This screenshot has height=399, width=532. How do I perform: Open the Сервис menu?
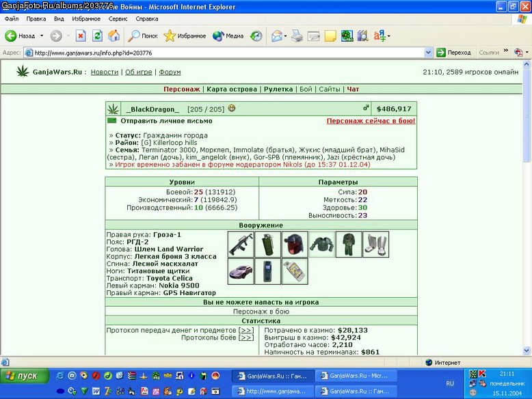coord(118,19)
